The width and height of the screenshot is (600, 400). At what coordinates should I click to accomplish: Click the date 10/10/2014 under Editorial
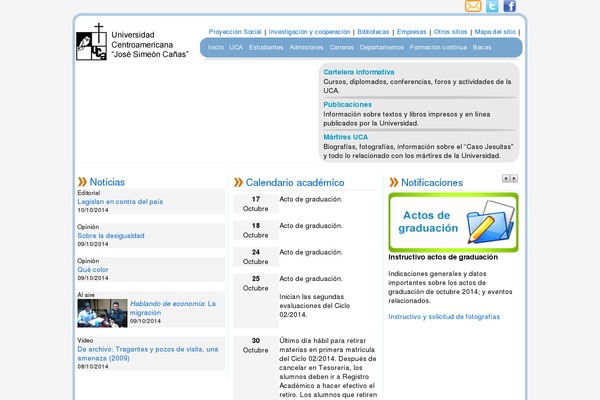click(93, 210)
